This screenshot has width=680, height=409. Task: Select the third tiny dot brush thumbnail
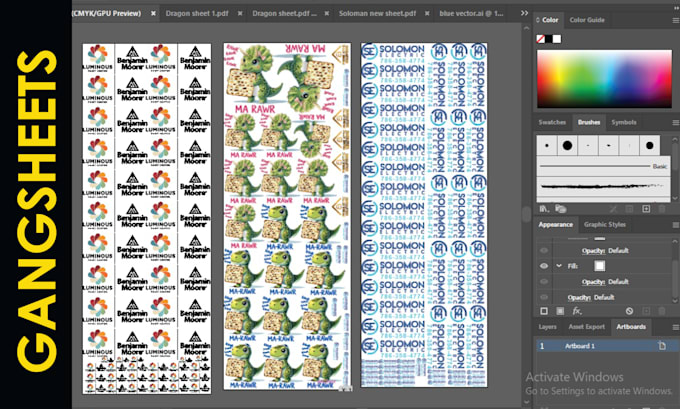588,145
